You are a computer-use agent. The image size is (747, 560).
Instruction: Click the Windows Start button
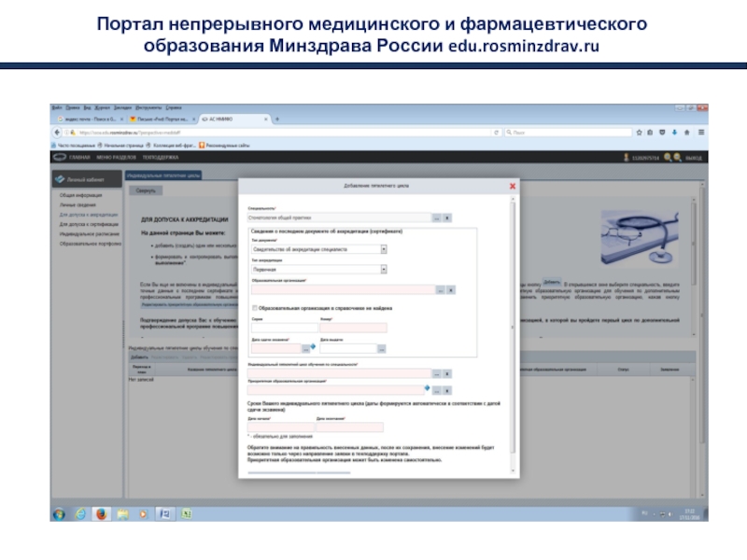(x=59, y=514)
